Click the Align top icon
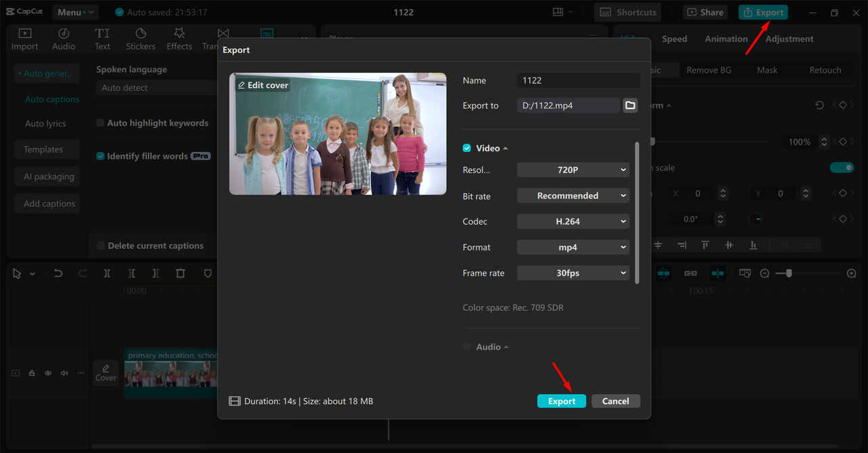Screen dimensions: 868x453 point(705,245)
